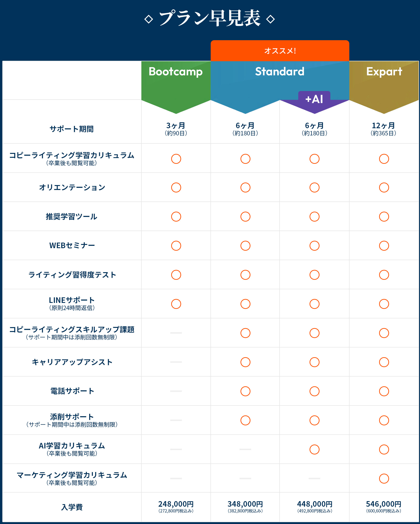Click Bootcamp's circle for LINEサポート
Screen dimensions: 420x524
click(x=176, y=304)
